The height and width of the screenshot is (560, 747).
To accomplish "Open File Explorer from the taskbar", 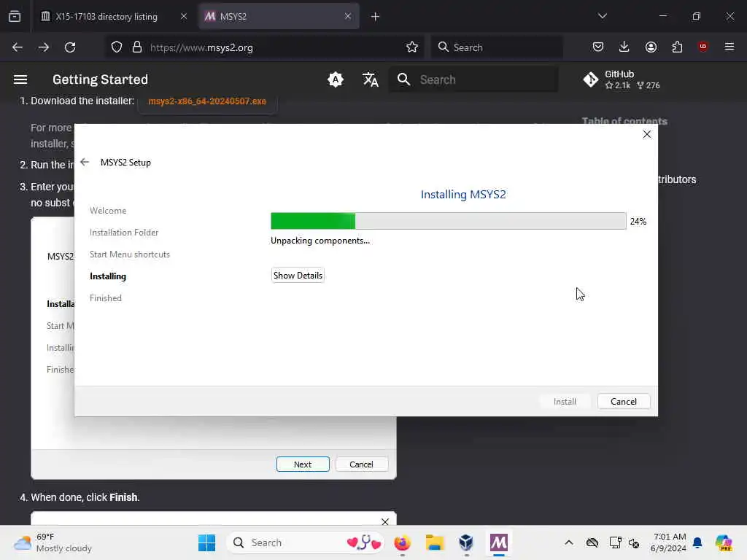I will point(435,542).
